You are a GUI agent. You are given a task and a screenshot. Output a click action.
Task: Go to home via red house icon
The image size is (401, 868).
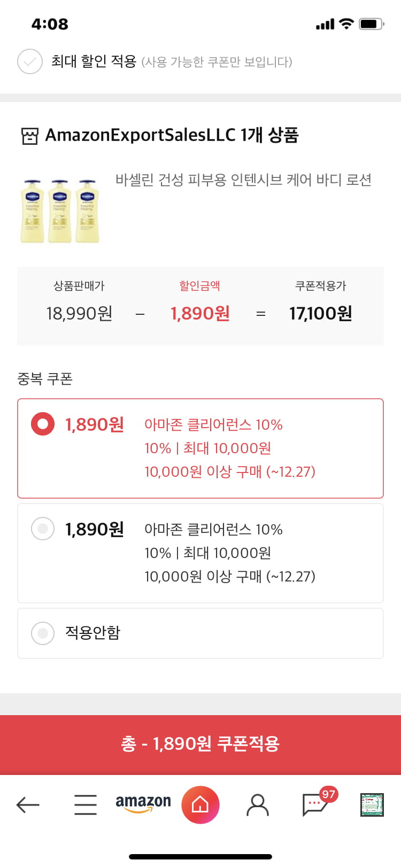pos(200,804)
